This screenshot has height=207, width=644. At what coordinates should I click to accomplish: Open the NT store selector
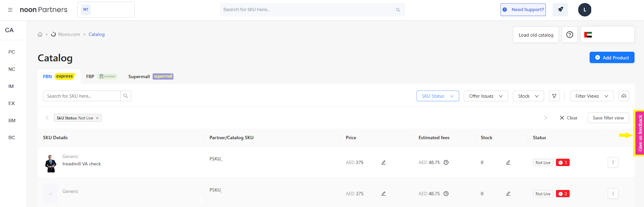(x=106, y=10)
